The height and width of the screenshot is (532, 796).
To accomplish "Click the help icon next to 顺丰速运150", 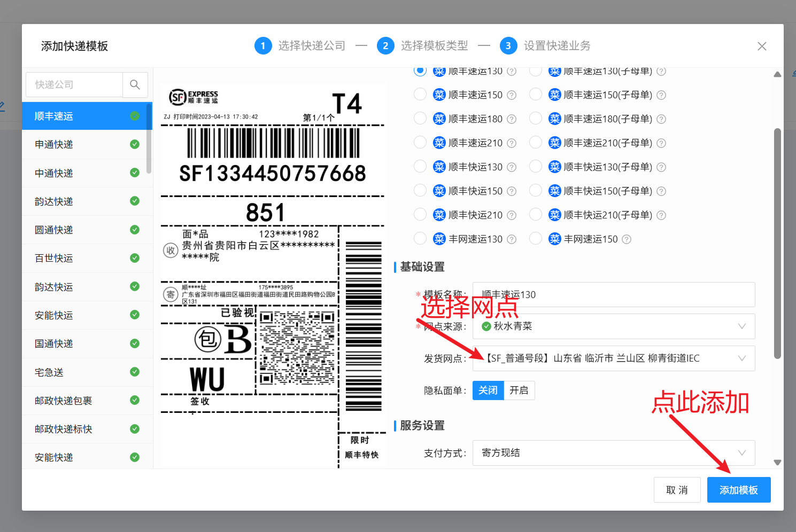I will (x=512, y=95).
